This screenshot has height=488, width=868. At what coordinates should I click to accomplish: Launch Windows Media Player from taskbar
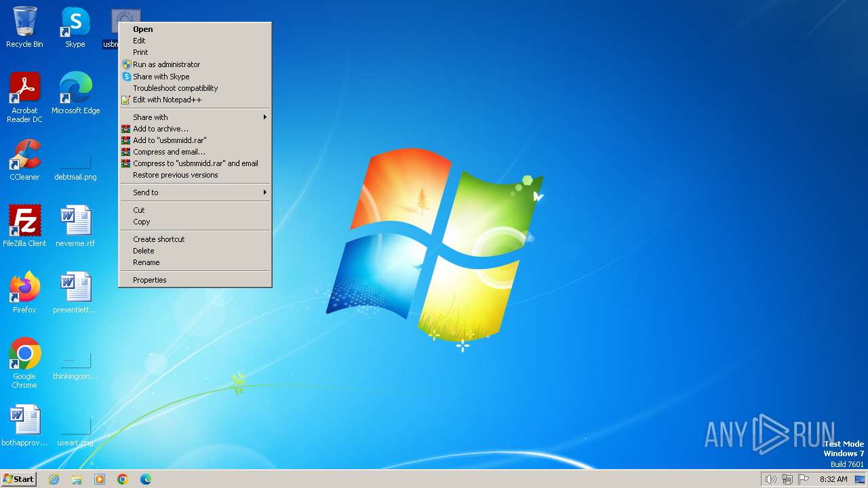[x=100, y=479]
